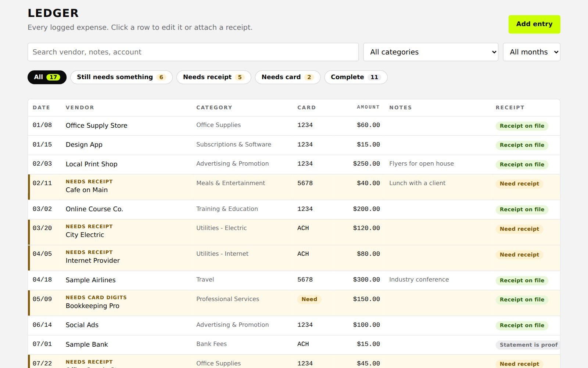588x368 pixels.
Task: Click Need receipt badge for Cafe on Main
Action: point(519,184)
